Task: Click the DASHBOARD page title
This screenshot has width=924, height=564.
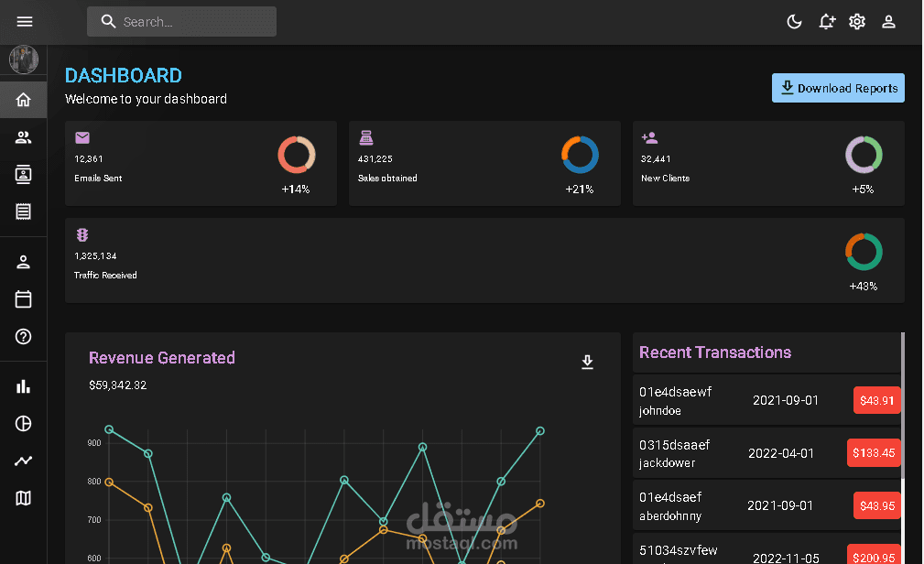Action: pos(123,75)
